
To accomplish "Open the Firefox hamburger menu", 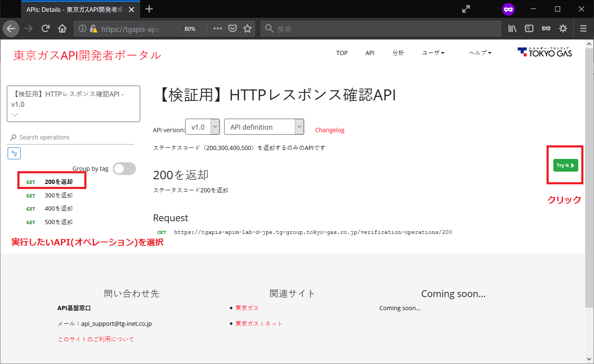I will [x=583, y=29].
